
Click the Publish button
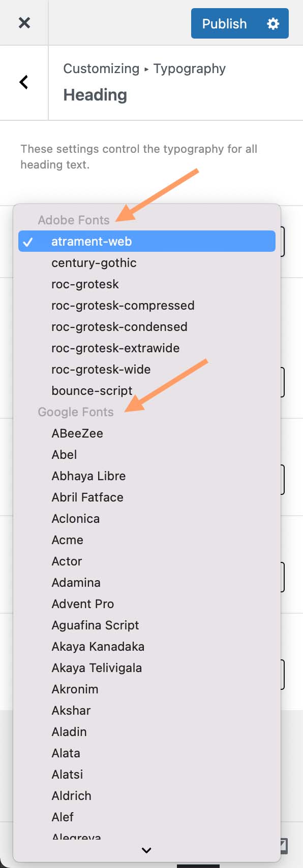tap(224, 23)
